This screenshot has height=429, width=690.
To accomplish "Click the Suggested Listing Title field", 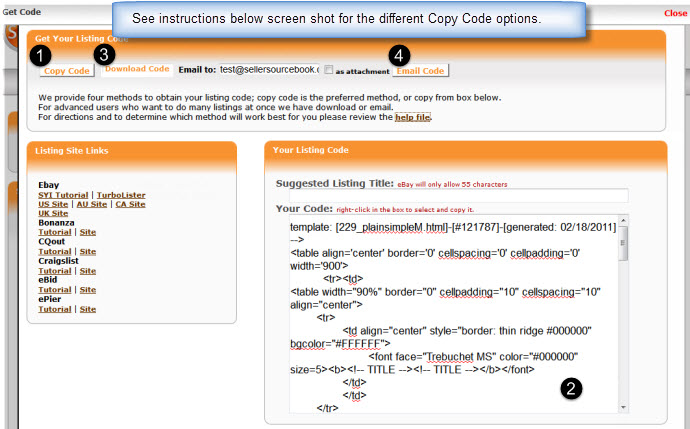I will point(459,195).
